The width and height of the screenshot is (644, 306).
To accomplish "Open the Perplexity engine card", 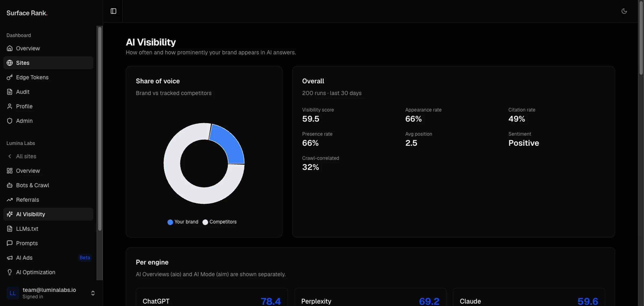I will click(370, 297).
